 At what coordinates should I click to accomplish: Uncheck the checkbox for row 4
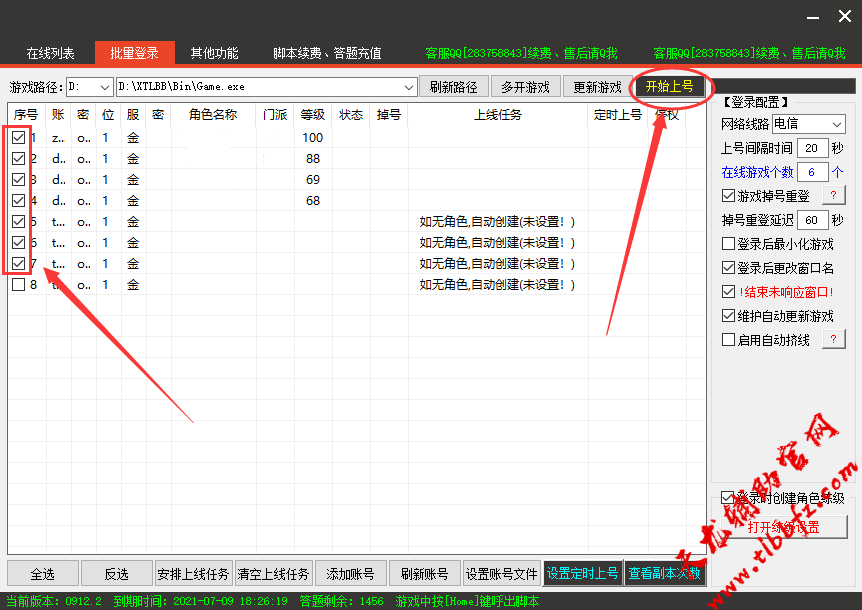(x=19, y=201)
